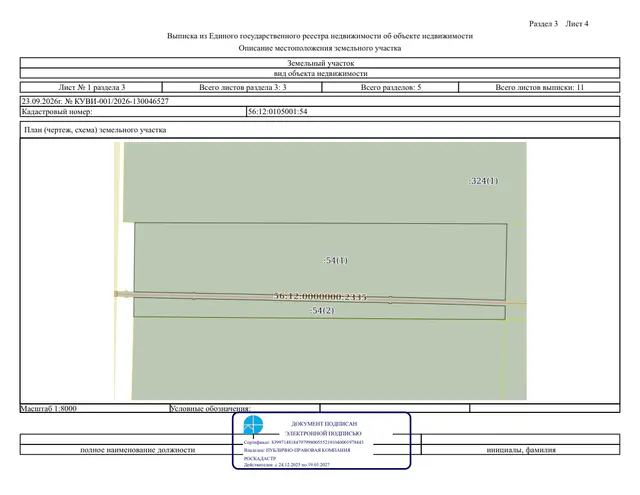This screenshot has height=495, width=640.
Task: Click the stamp text "ЭЛЕКТРОННОЙ ПОДПИСЬЮ"
Action: click(x=323, y=433)
